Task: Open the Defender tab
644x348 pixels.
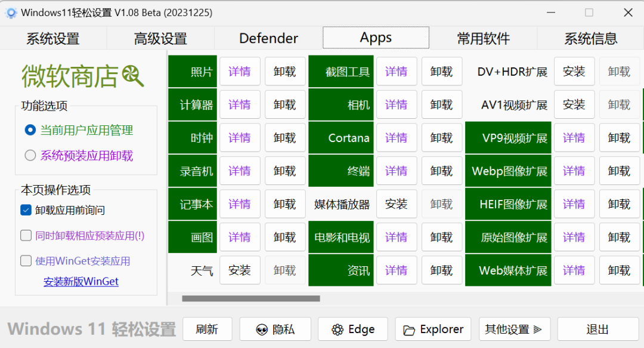Action: (x=268, y=38)
